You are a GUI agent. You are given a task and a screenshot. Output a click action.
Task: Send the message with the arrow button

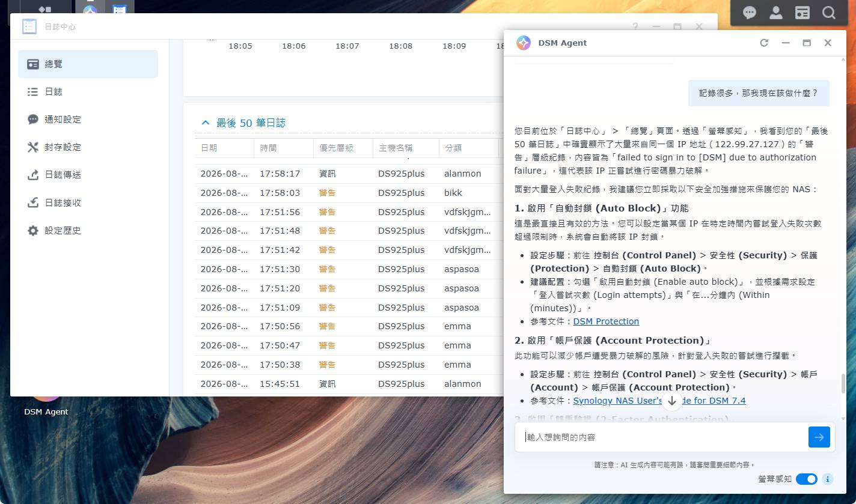pyautogui.click(x=819, y=437)
